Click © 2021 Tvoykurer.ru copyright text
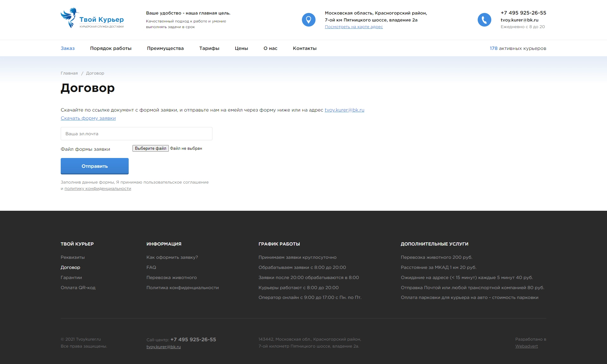607x364 pixels. pyautogui.click(x=81, y=339)
